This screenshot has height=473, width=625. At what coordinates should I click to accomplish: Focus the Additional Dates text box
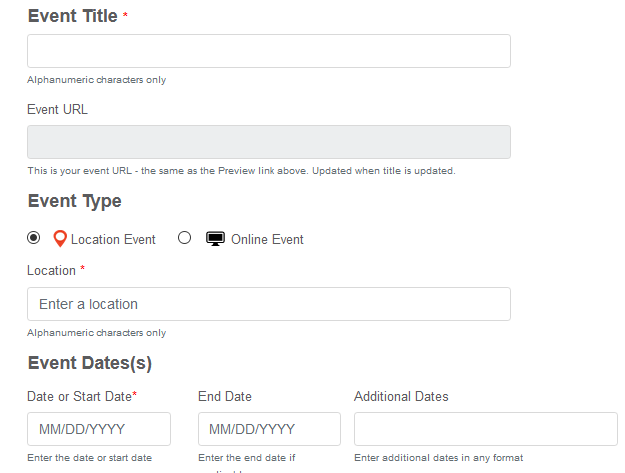(485, 429)
